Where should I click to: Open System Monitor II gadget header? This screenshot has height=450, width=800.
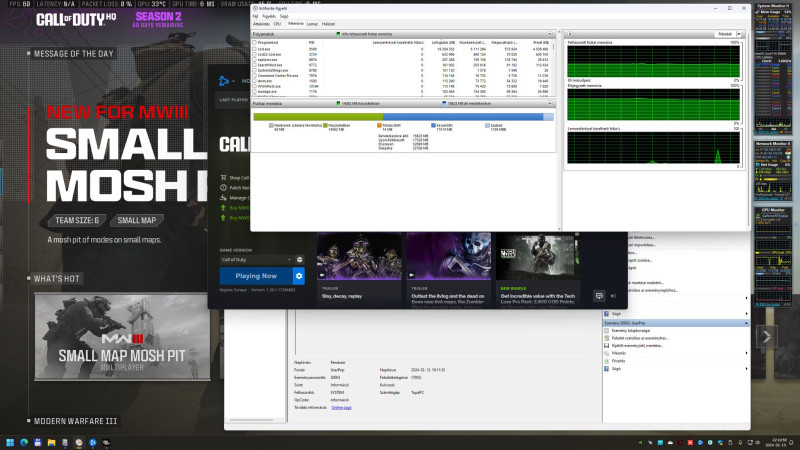pyautogui.click(x=773, y=6)
